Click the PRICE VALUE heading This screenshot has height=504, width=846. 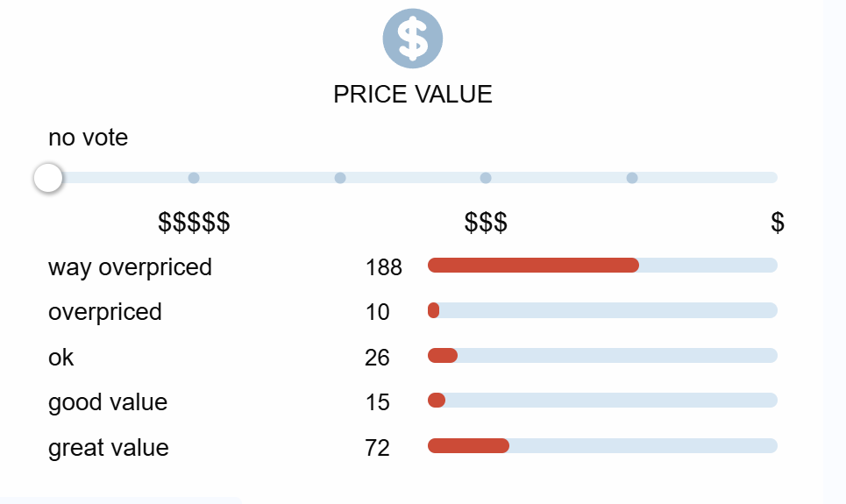[x=413, y=95]
